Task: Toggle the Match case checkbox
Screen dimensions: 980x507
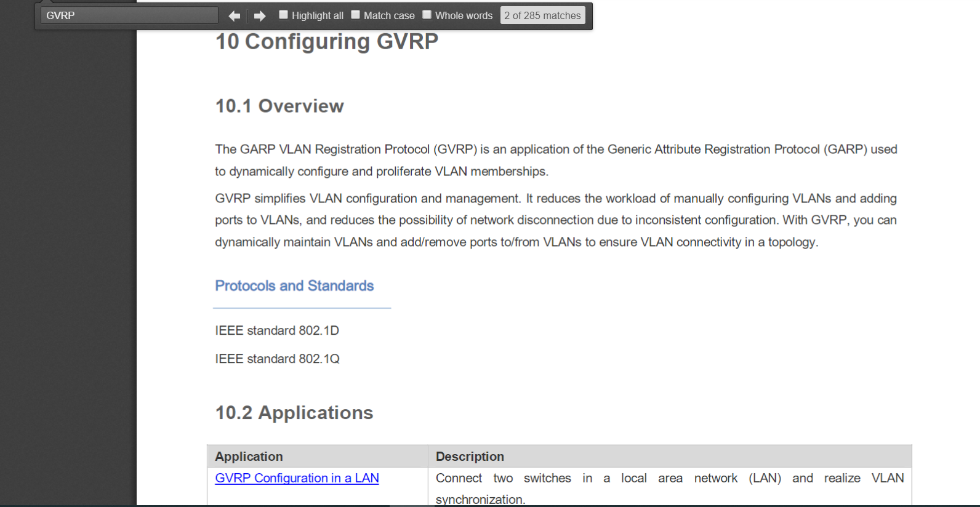Action: pos(355,15)
